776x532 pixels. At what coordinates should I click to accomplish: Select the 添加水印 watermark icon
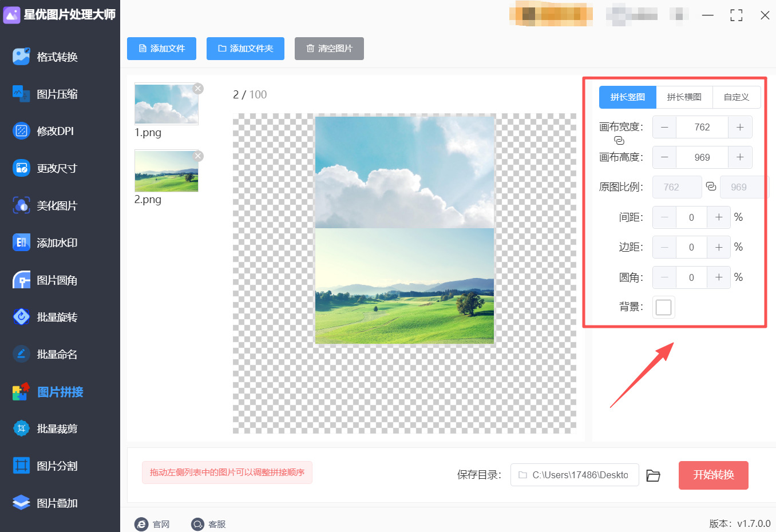[x=21, y=243]
